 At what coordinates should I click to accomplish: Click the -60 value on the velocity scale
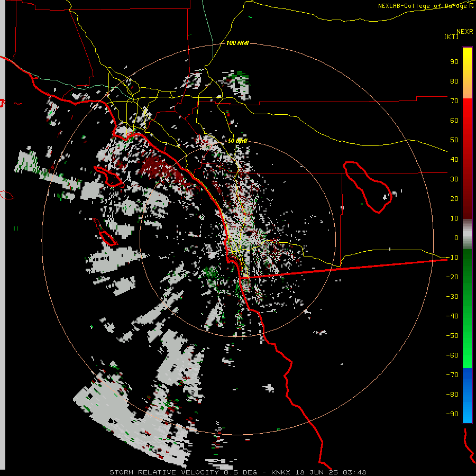click(452, 355)
